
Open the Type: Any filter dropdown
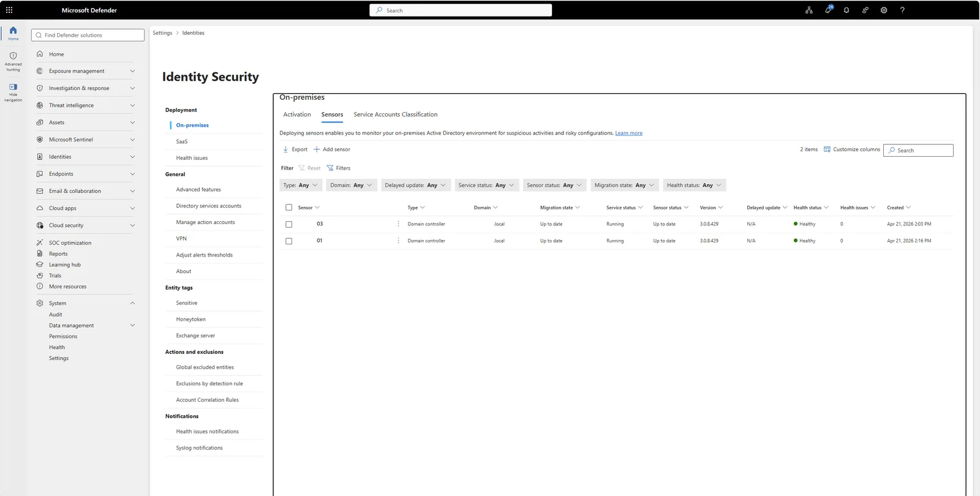coord(301,185)
